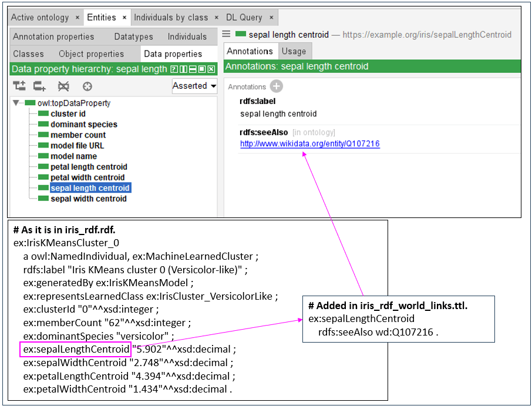The height and width of the screenshot is (409, 532).
Task: Click the rdfs:label annotation heading
Action: pyautogui.click(x=258, y=101)
